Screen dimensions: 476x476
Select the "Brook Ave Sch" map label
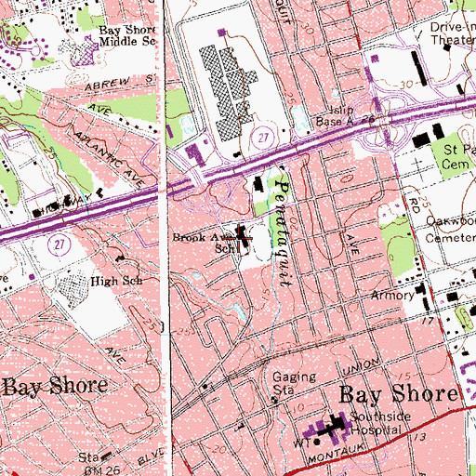(205, 243)
